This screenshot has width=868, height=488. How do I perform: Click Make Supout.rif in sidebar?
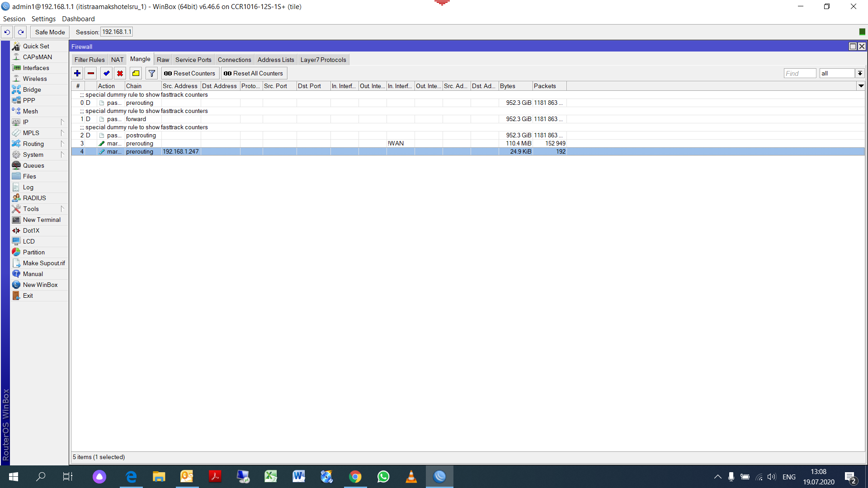[x=39, y=263]
